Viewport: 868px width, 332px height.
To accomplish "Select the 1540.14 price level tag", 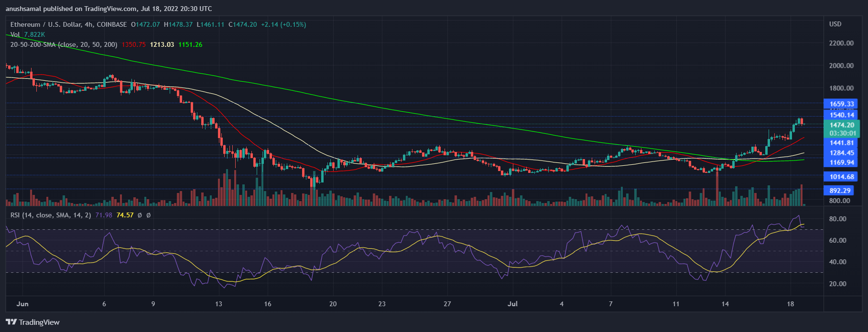I will coord(842,115).
